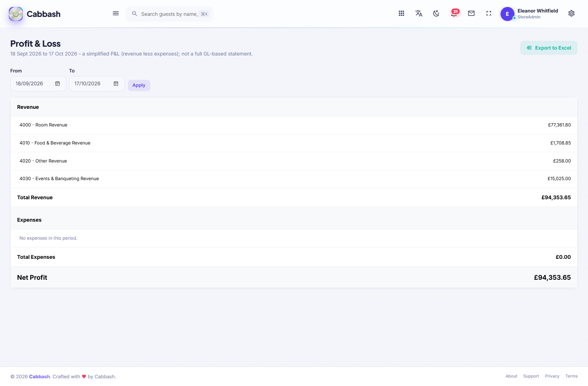Enter fullscreen mode
Viewport: 588px width, 386px height.
click(489, 14)
